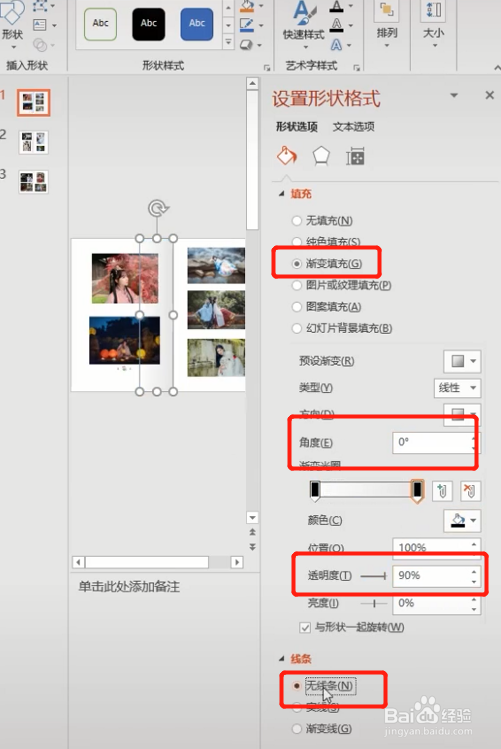Click the Transparency (透明度) slider
Viewport: 501px width, 749px height.
point(373,577)
